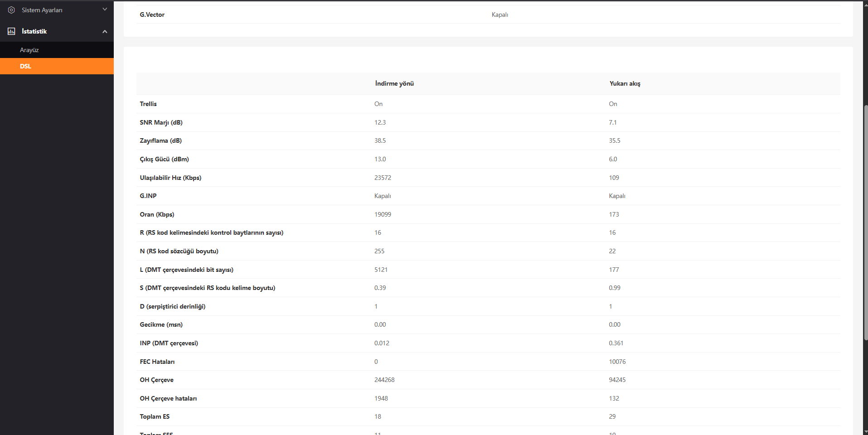The height and width of the screenshot is (435, 868).
Task: Click the Oran downstream value 19099
Action: [x=383, y=214]
